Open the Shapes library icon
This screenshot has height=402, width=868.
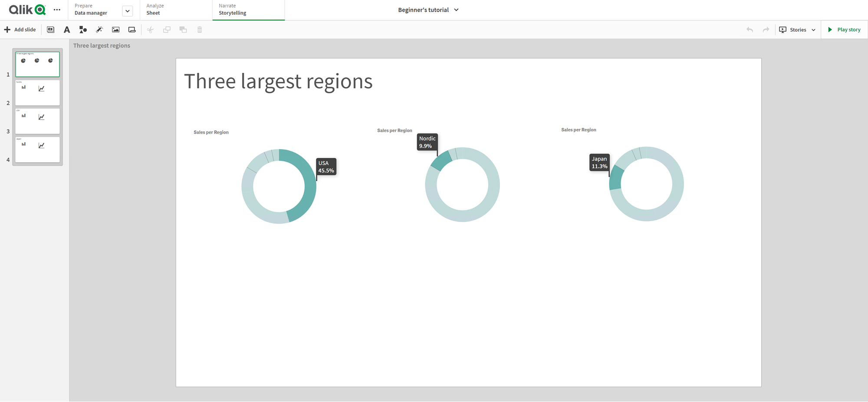pos(83,29)
